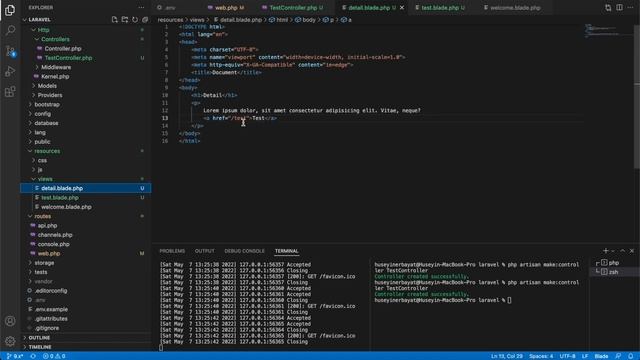Screen dimensions: 640x360
Task: Click New Folder icon in Explorer header
Action: (x=125, y=20)
